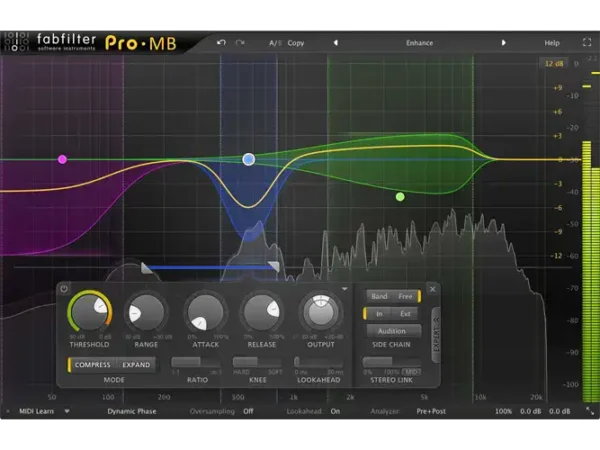Adjust the Lookahead slider in band panel
The image size is (600, 450).
point(318,362)
